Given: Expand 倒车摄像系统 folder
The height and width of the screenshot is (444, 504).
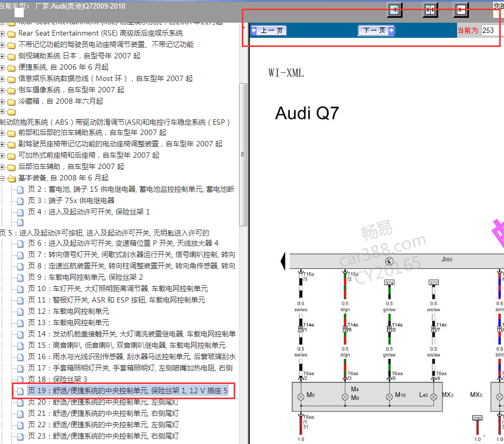Looking at the screenshot, I should click(x=2, y=90).
